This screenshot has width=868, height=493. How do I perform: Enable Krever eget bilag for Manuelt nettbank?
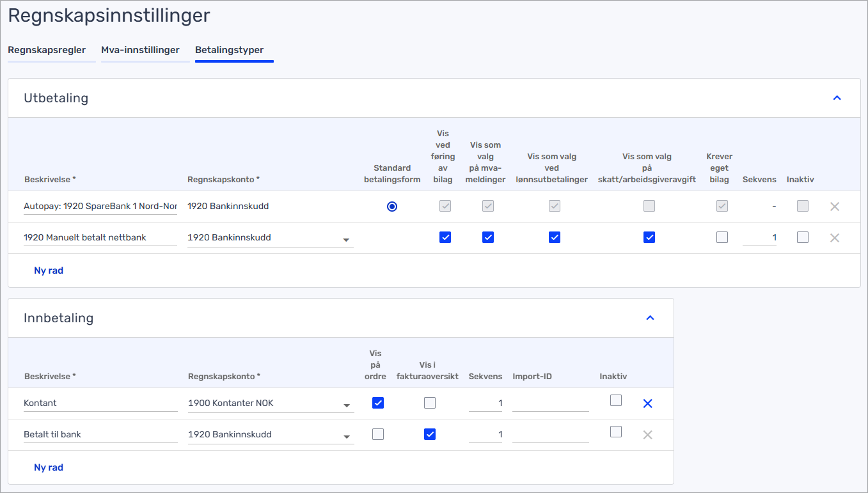pos(722,237)
